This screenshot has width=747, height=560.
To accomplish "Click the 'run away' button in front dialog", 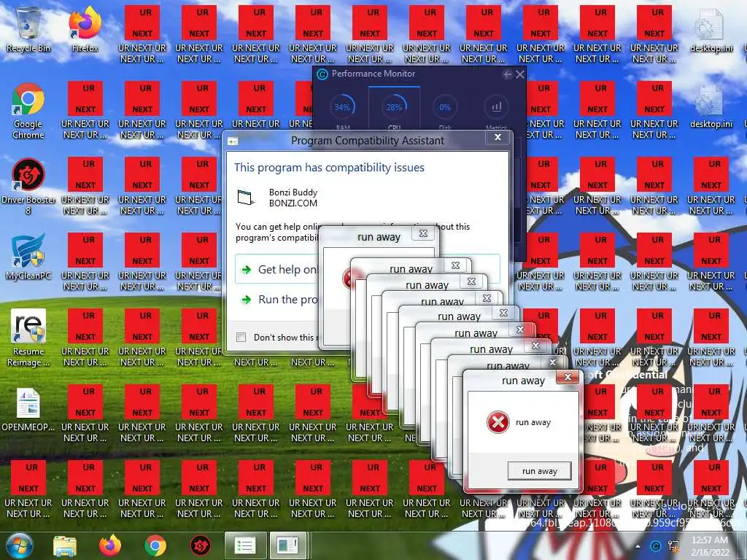I will click(x=539, y=471).
